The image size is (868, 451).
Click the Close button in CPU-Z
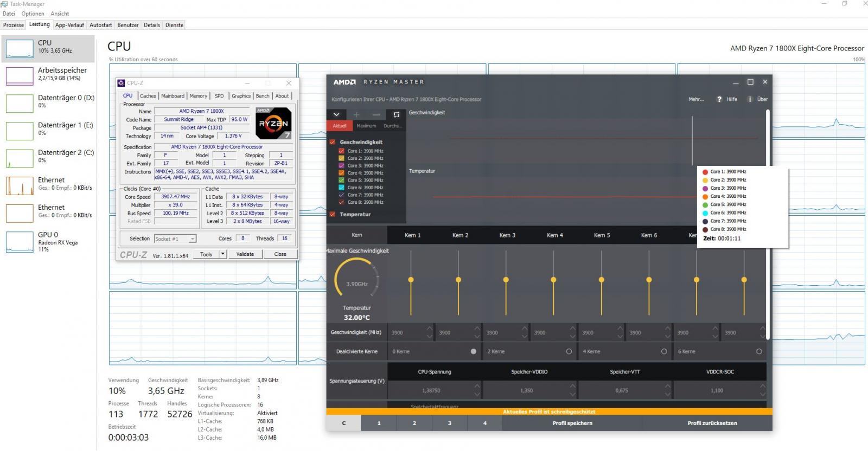280,254
